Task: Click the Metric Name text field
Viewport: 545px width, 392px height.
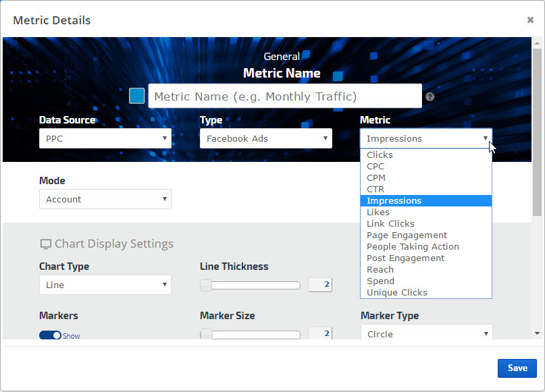Action: point(284,96)
